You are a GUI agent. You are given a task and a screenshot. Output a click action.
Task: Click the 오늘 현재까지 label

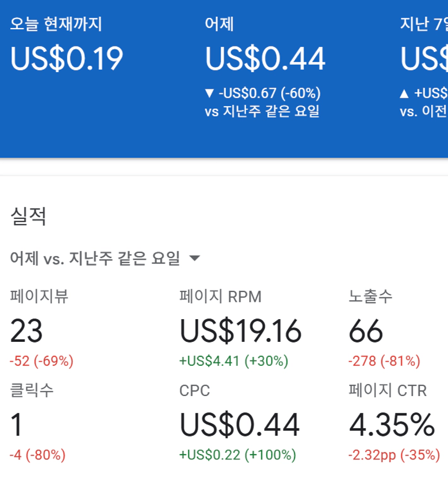(56, 24)
